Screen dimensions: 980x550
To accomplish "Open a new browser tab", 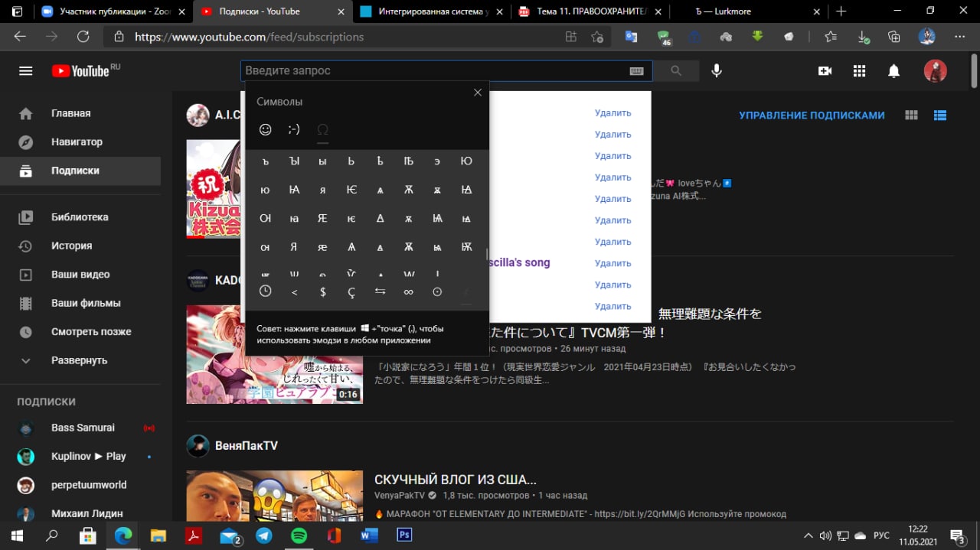I will [841, 11].
